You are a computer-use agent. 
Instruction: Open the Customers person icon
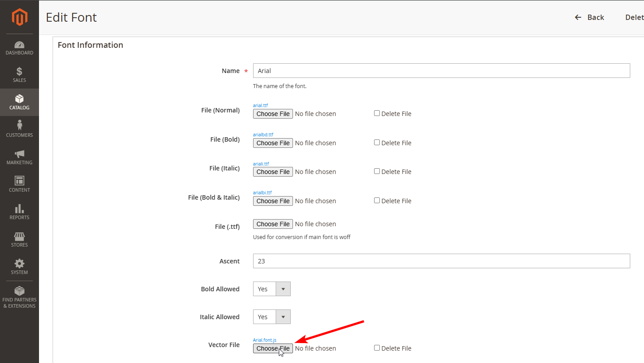point(20,126)
